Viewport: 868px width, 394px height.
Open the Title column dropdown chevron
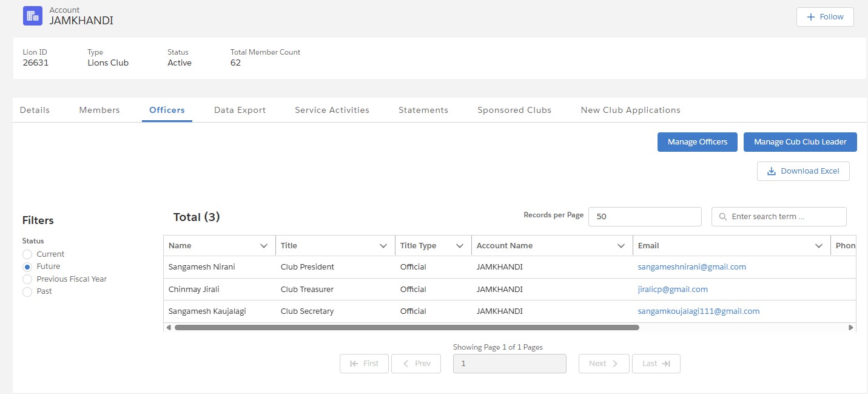[x=383, y=246]
